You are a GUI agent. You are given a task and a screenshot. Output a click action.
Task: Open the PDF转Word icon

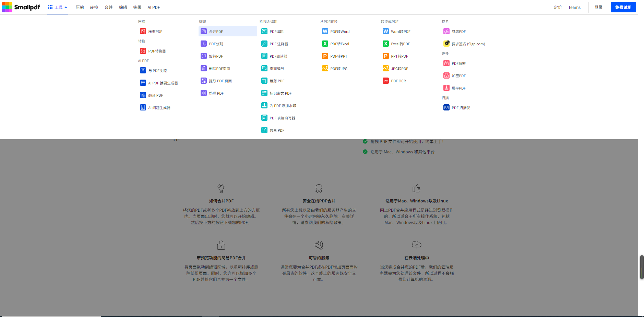[x=325, y=32]
